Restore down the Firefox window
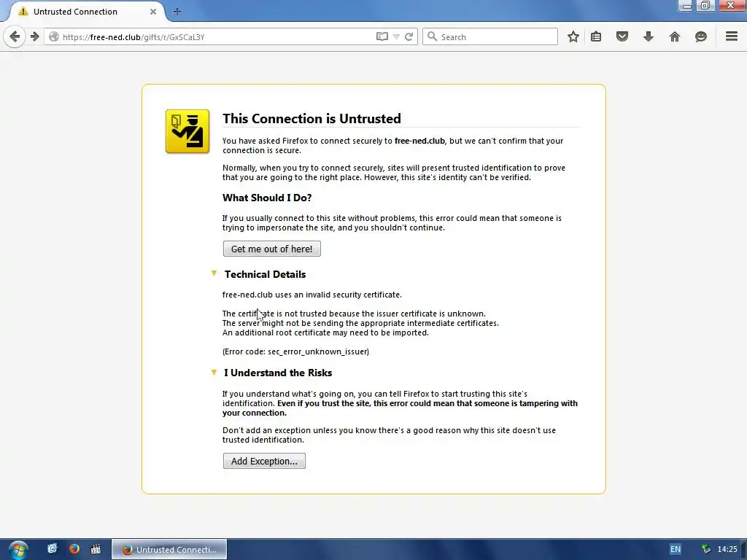747x560 pixels. (x=705, y=6)
